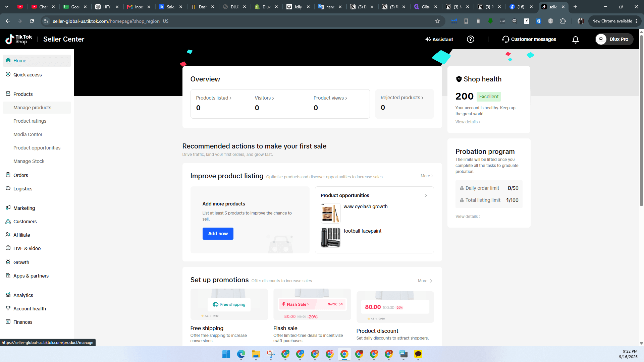Open LIVE & video section
644x362 pixels.
click(37, 248)
